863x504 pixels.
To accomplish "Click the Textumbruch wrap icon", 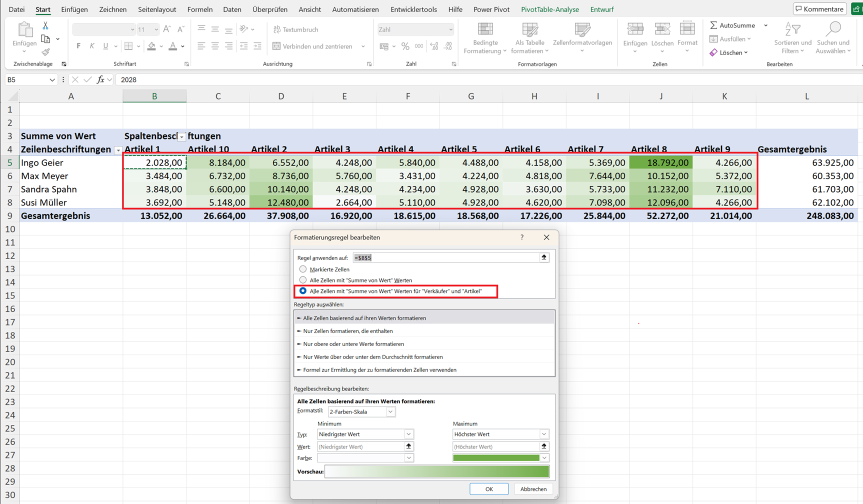I will [x=277, y=29].
